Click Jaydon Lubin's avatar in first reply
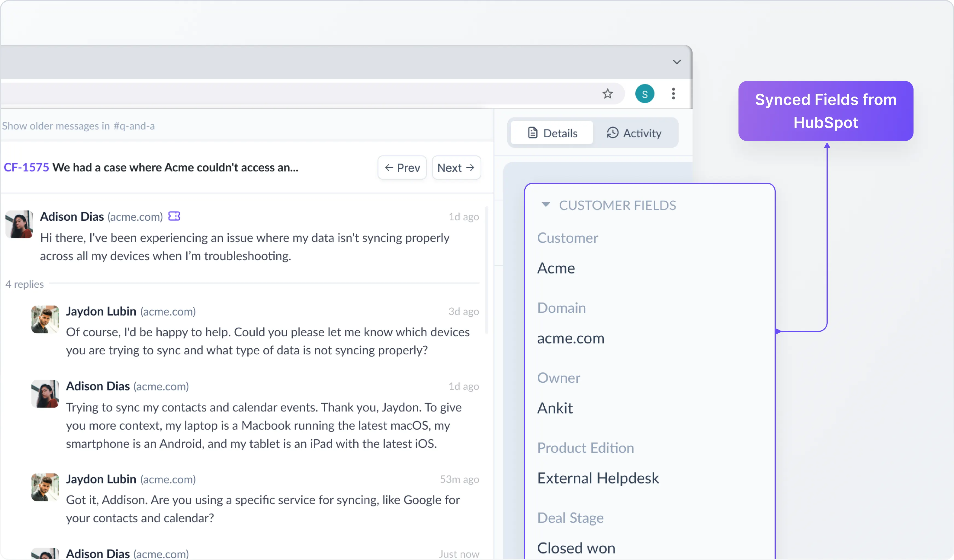The width and height of the screenshot is (954, 560). [45, 319]
